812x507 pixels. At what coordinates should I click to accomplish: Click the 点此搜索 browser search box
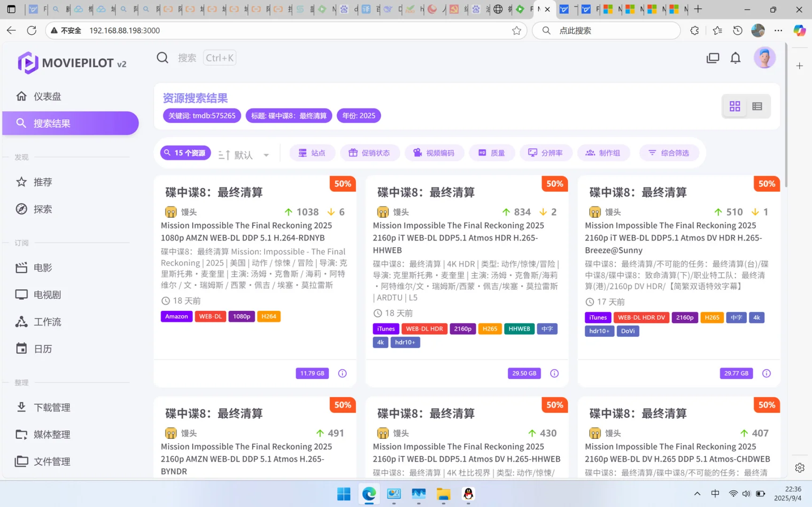point(606,31)
